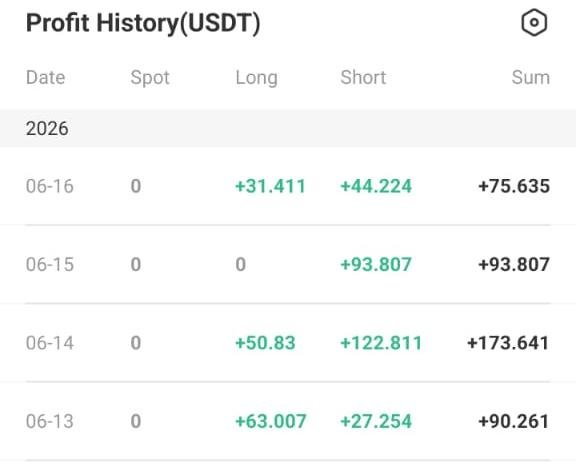Click the 2026 year group row
This screenshot has height=465, width=576.
288,128
